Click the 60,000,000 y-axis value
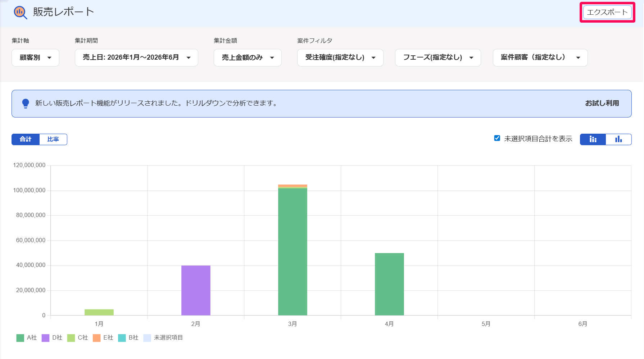This screenshot has height=359, width=644. pos(31,240)
